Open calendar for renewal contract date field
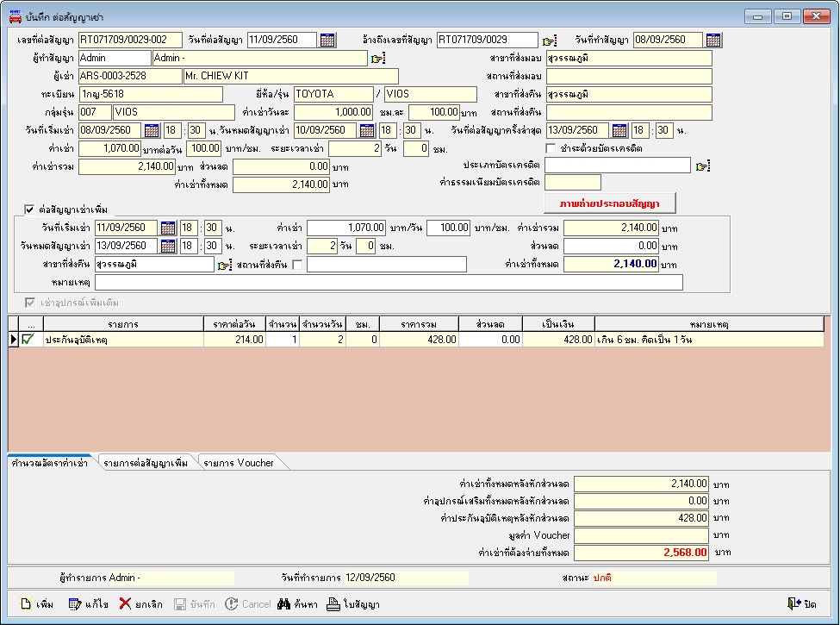Screen dimensions: 840x625 328,40
